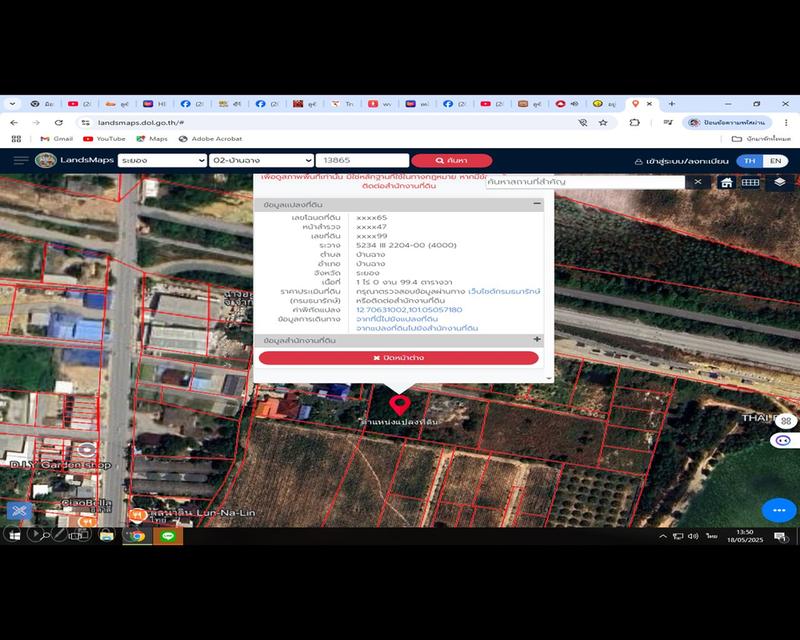Screen dimensions: 800x640
Task: Open the map layers stack icon
Action: (780, 182)
